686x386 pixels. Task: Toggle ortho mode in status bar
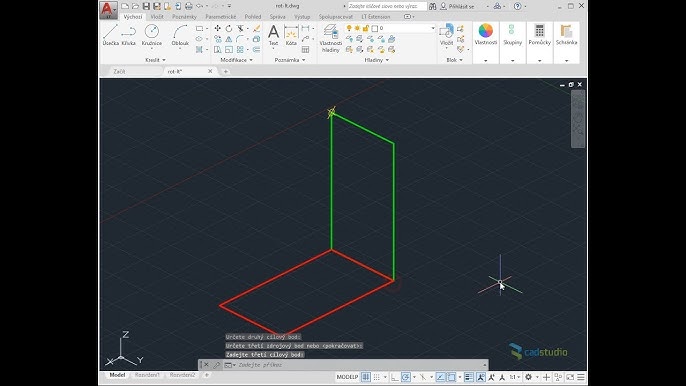[395, 377]
